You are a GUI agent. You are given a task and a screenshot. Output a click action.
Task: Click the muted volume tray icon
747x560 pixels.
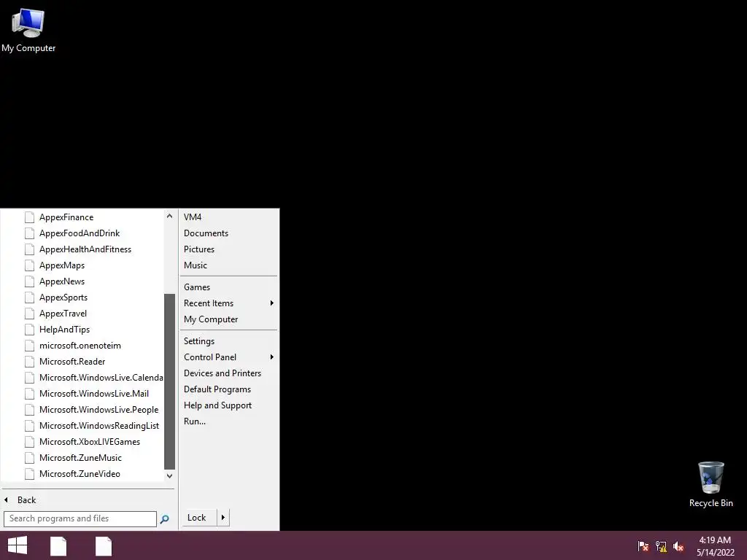coord(679,546)
